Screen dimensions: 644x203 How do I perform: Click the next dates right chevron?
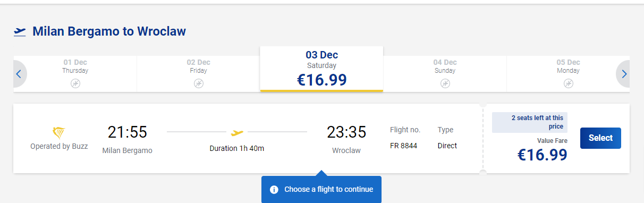[624, 74]
